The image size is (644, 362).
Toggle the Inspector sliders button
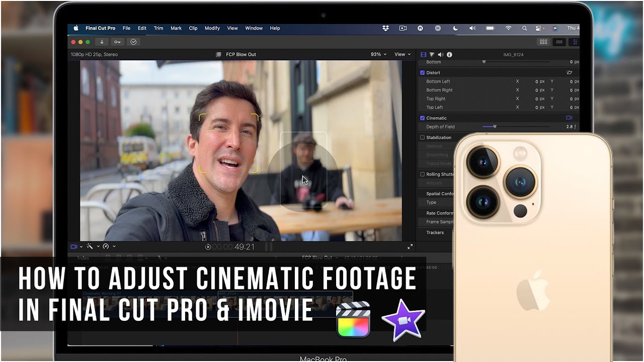tap(575, 42)
